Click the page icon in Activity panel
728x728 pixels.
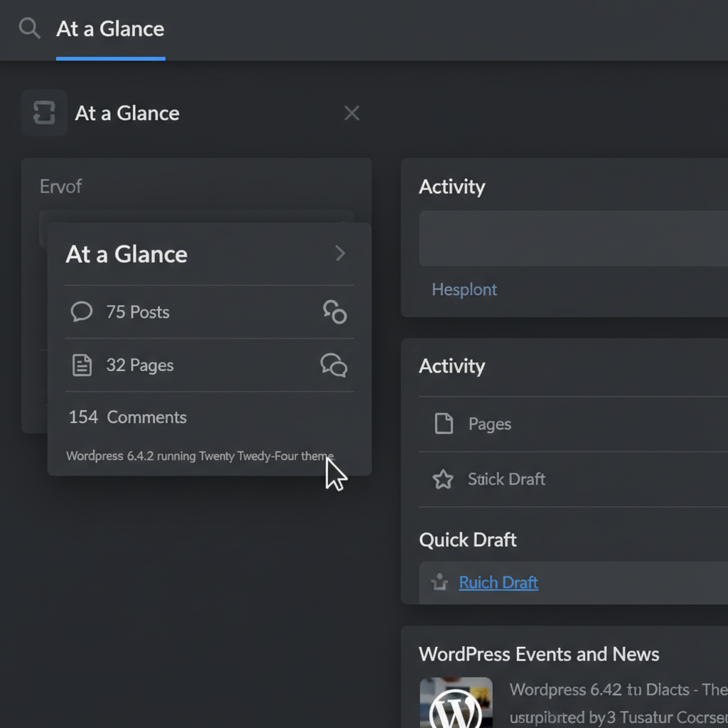444,424
